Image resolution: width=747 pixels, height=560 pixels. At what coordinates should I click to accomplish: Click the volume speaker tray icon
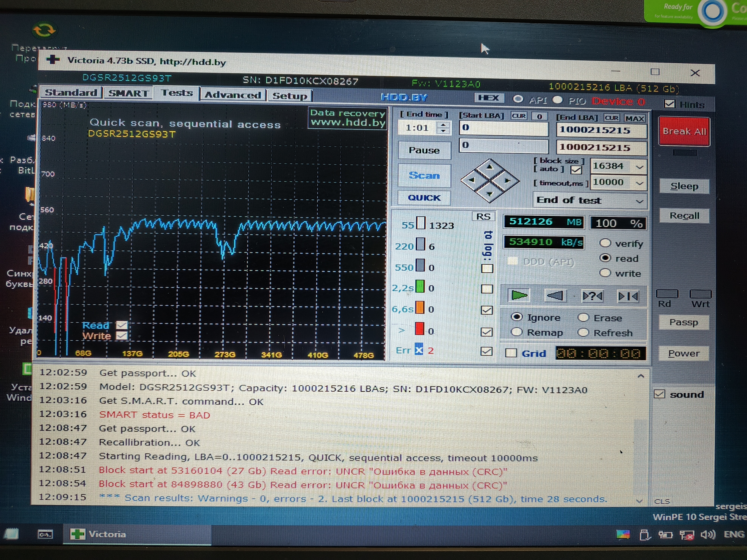click(707, 534)
